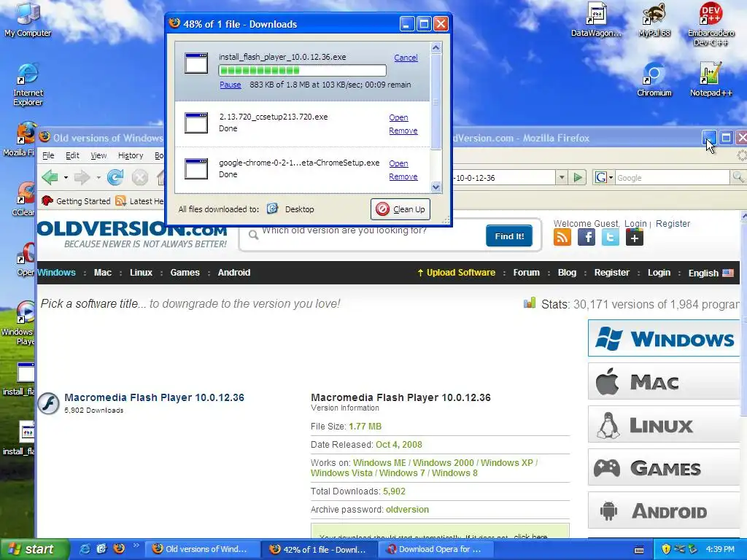Open the Edit menu in Firefox

pyautogui.click(x=72, y=155)
